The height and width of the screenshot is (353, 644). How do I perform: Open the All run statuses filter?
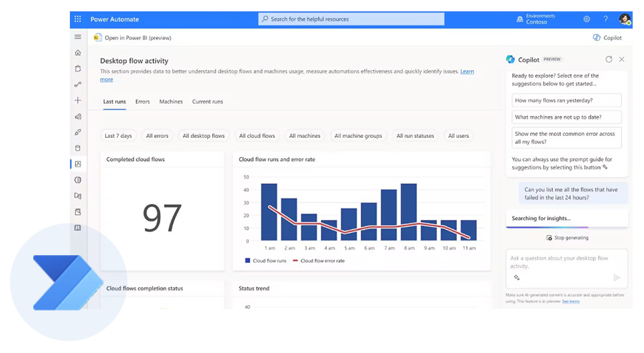(415, 136)
